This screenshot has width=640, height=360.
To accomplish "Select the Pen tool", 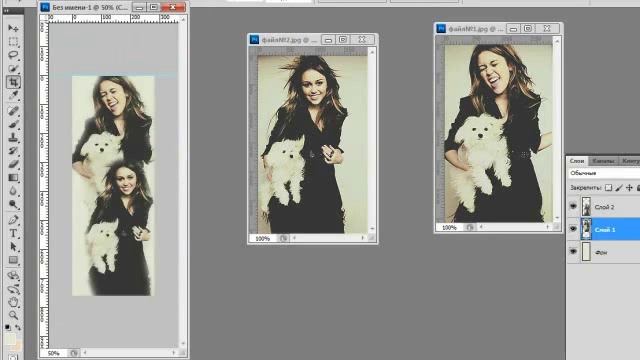I will (x=13, y=220).
